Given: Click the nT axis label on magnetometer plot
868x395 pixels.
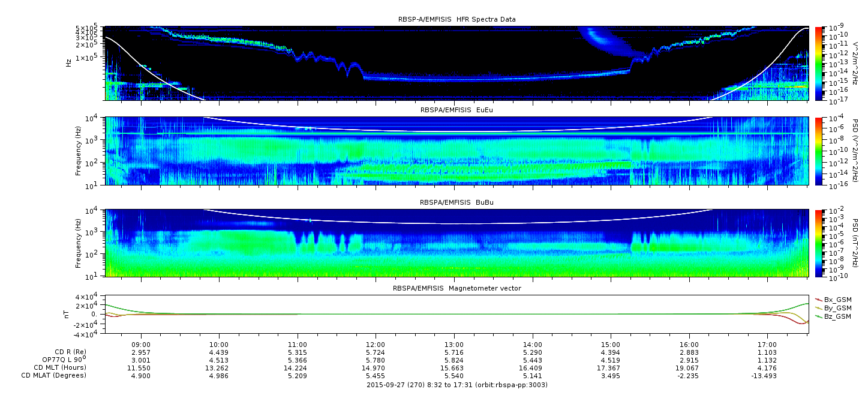Looking at the screenshot, I should (x=68, y=314).
